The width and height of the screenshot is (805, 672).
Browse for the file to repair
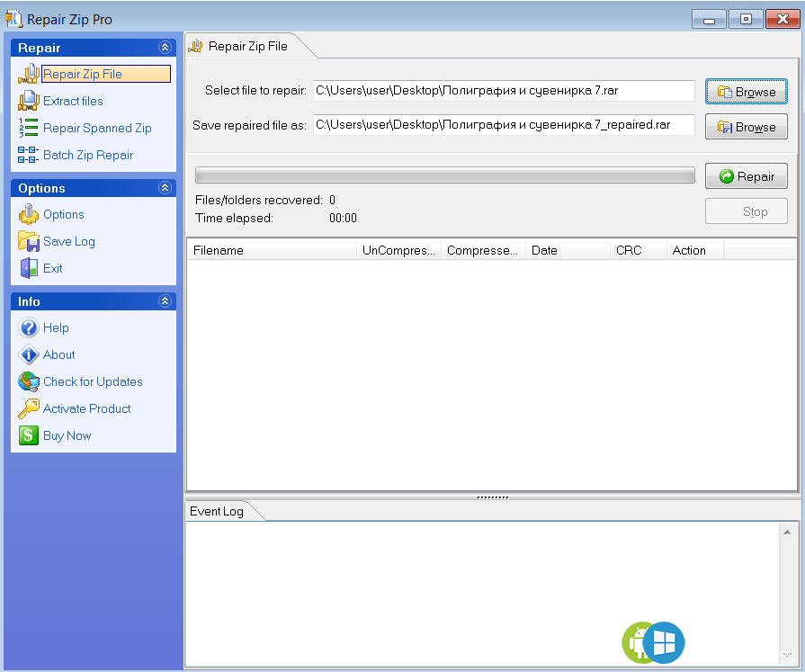coord(747,92)
